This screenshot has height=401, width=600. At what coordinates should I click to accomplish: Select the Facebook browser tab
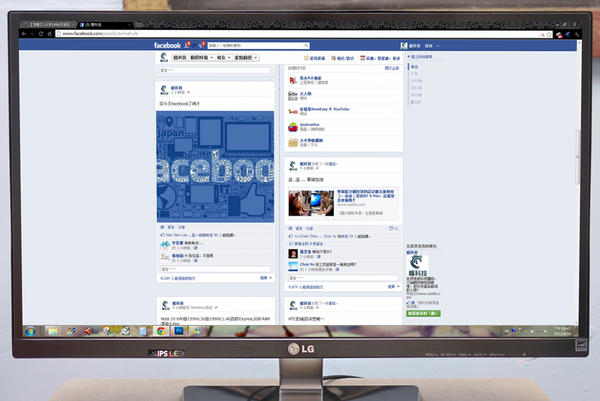(105, 24)
